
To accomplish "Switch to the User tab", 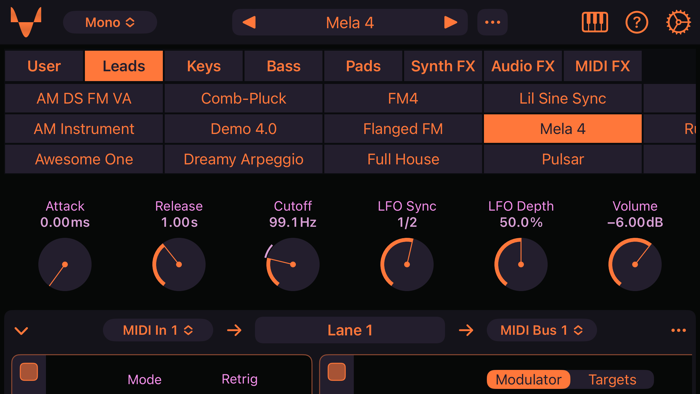I will pos(44,66).
